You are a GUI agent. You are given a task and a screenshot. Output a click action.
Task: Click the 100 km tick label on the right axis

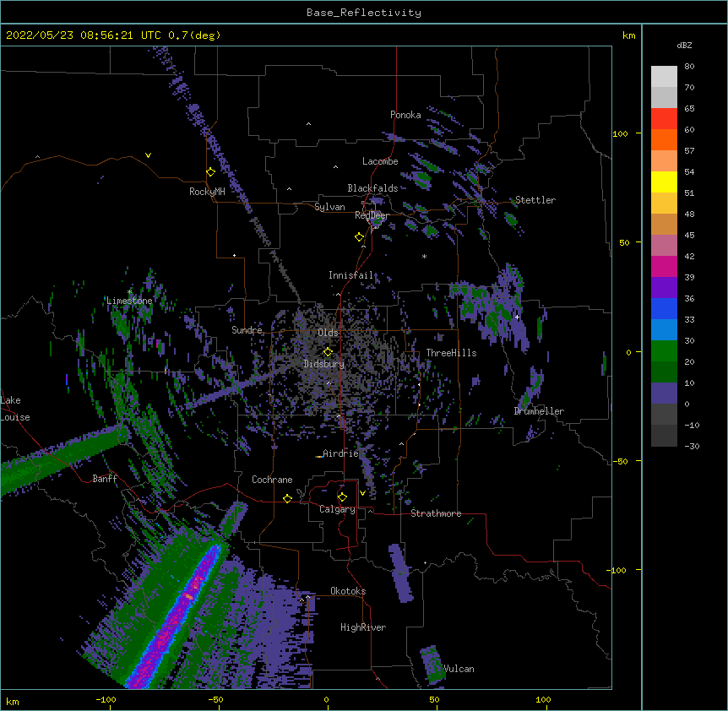pyautogui.click(x=620, y=133)
